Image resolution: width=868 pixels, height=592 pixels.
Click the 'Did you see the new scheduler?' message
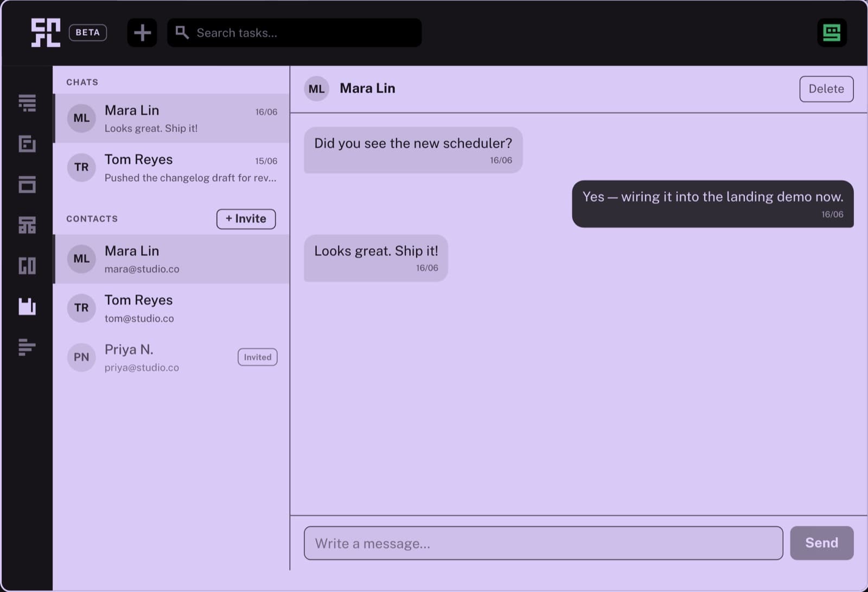point(413,150)
